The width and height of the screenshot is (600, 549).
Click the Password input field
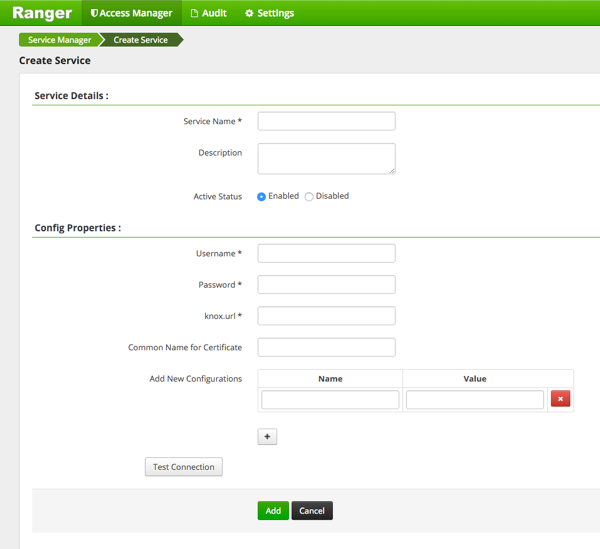pos(326,285)
